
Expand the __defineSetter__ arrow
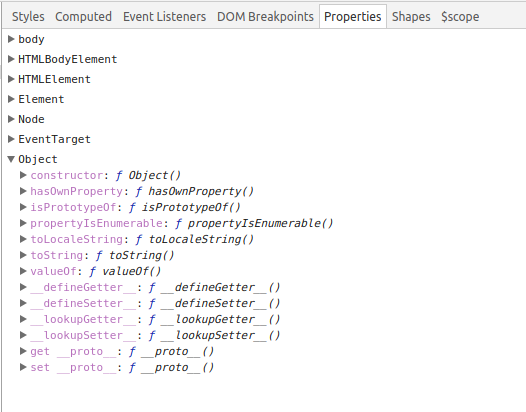click(23, 303)
